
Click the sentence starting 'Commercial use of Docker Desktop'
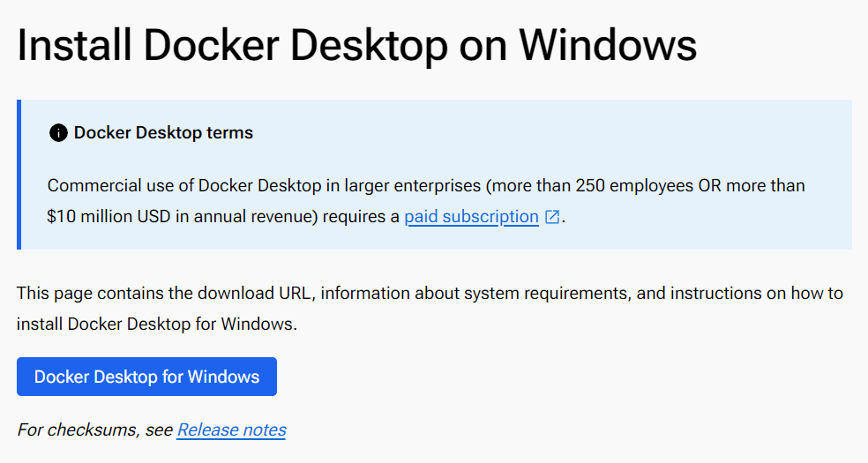pyautogui.click(x=426, y=201)
